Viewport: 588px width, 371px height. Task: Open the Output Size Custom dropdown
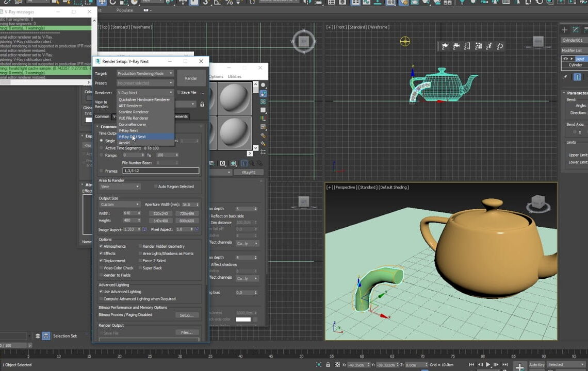119,205
